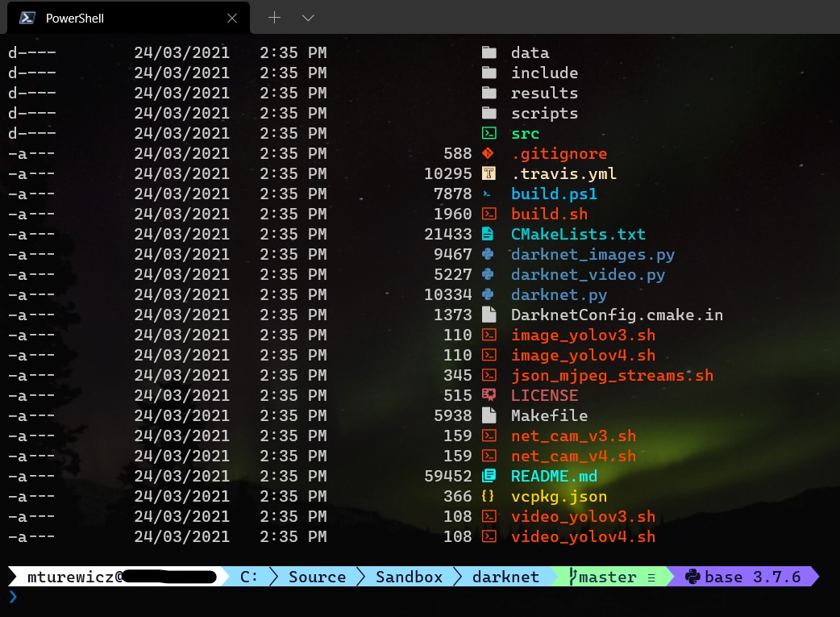The image size is (840, 617).
Task: Click the C: drive prompt segment
Action: [x=248, y=577]
